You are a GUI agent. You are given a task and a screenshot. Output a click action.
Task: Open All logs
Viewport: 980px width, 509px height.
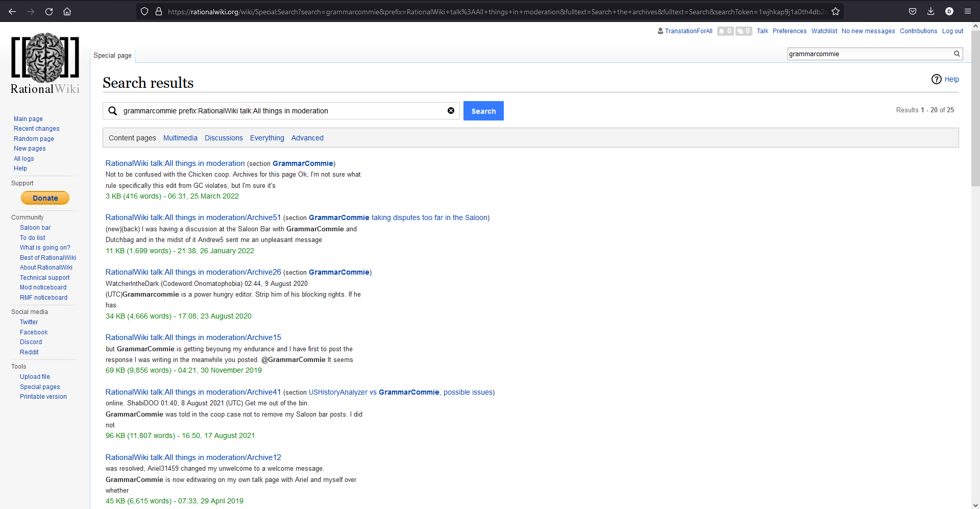(24, 159)
